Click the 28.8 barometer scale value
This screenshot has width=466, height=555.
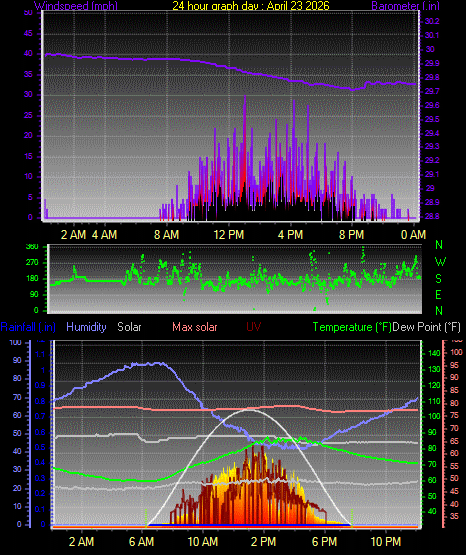pos(432,216)
